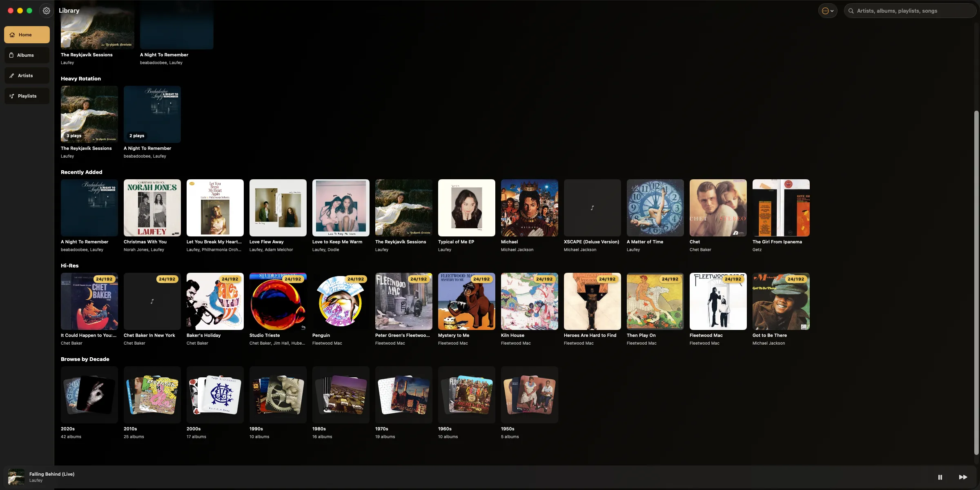This screenshot has height=490, width=980.
Task: Open now playing album art thumbnail
Action: 16,477
